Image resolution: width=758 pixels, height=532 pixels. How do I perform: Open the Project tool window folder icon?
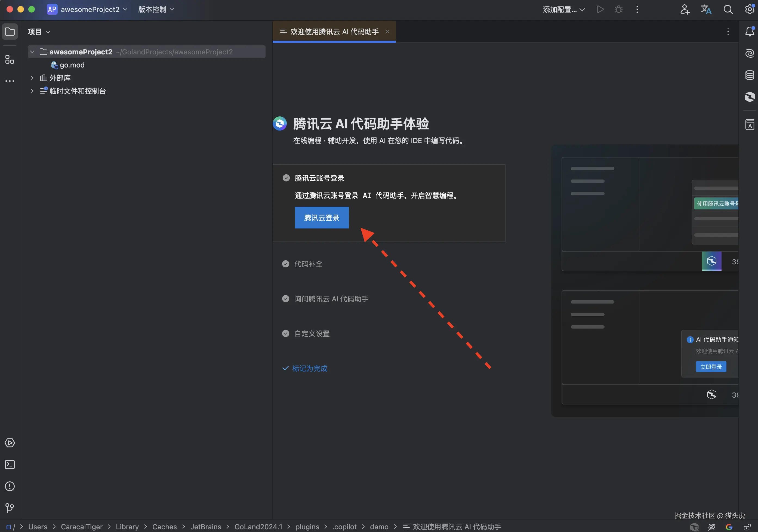10,32
